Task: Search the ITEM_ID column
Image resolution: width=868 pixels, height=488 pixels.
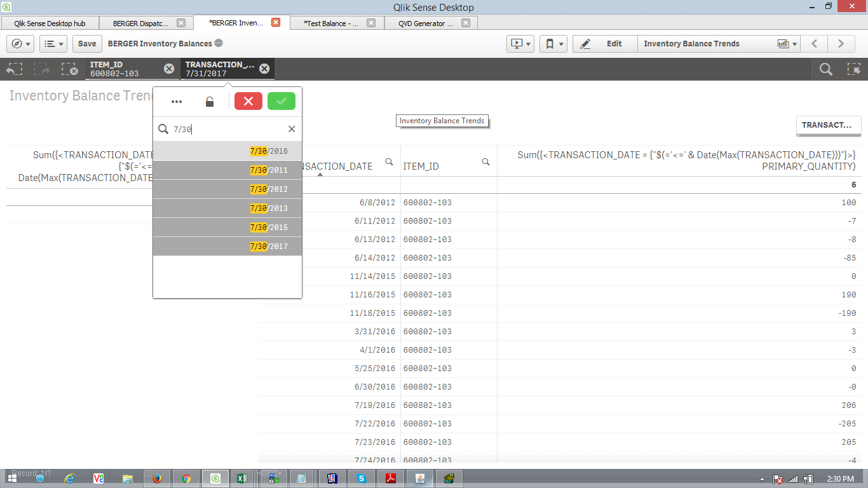Action: point(485,162)
